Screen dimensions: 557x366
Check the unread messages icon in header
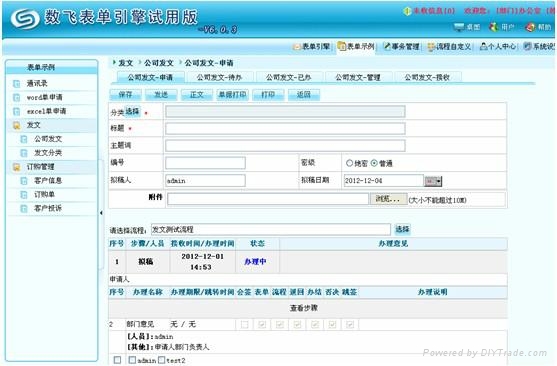click(407, 11)
